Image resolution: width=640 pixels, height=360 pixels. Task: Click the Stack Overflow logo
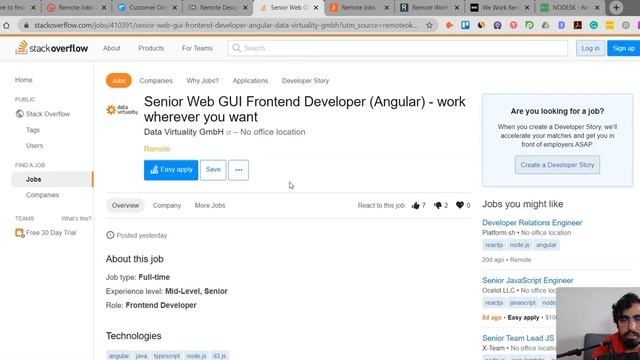(51, 48)
